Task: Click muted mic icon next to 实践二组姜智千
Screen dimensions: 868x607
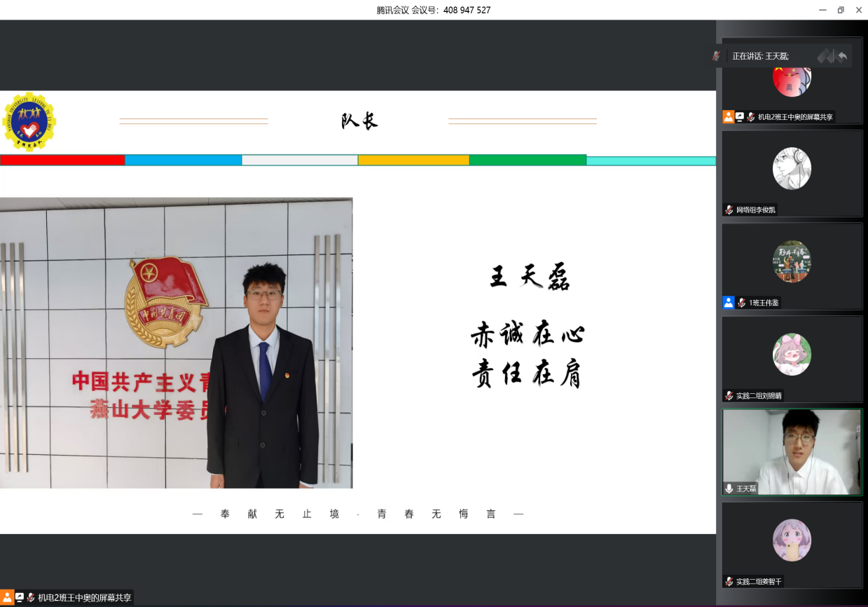Action: [729, 582]
